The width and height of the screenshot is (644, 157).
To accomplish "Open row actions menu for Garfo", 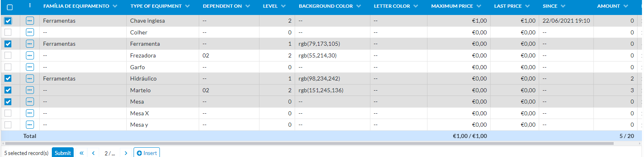I will pos(30,67).
